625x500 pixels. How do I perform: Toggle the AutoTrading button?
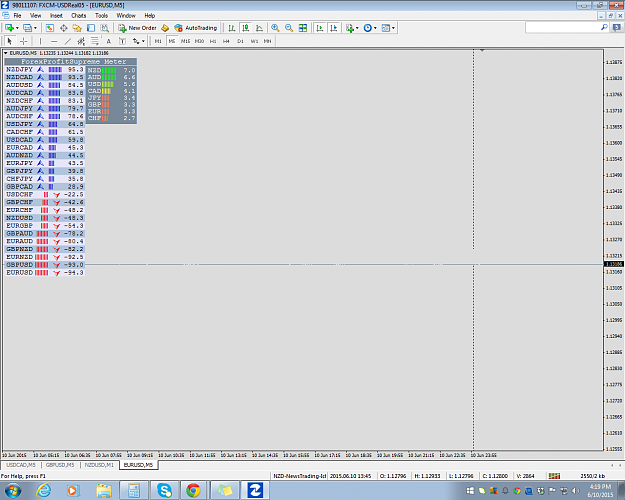(196, 28)
